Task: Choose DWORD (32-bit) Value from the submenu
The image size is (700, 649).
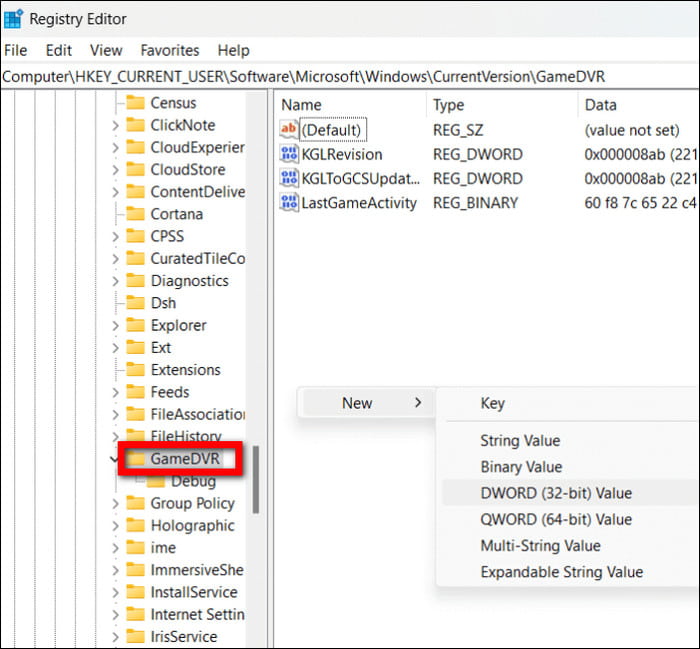Action: click(556, 493)
